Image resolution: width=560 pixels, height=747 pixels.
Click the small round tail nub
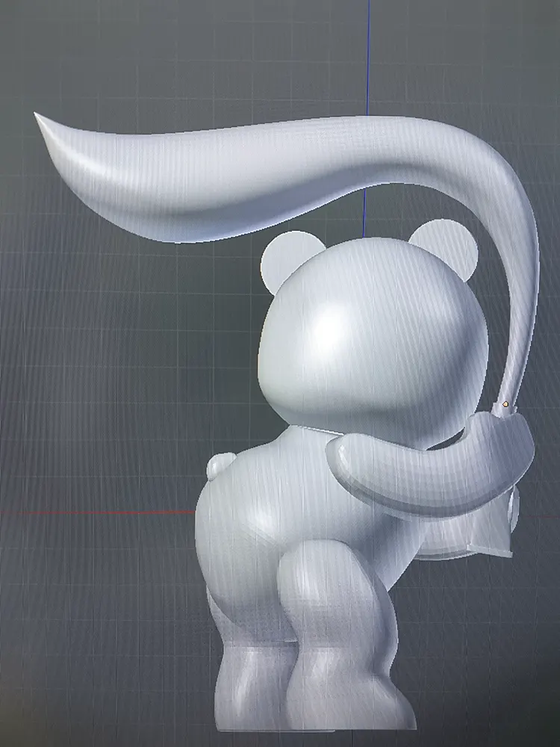coord(217,467)
